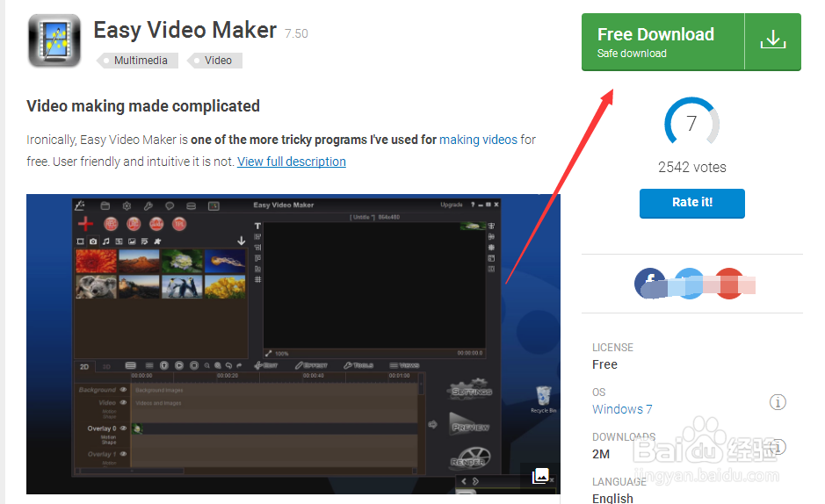Click the undo arrow in the timeline toolbar
This screenshot has height=504, width=825.
point(229,365)
